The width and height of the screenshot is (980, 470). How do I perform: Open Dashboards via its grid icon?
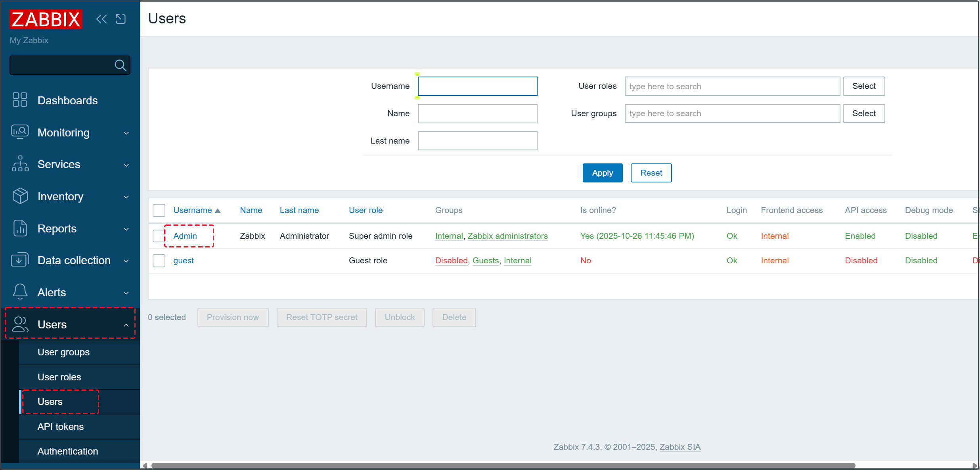tap(20, 100)
